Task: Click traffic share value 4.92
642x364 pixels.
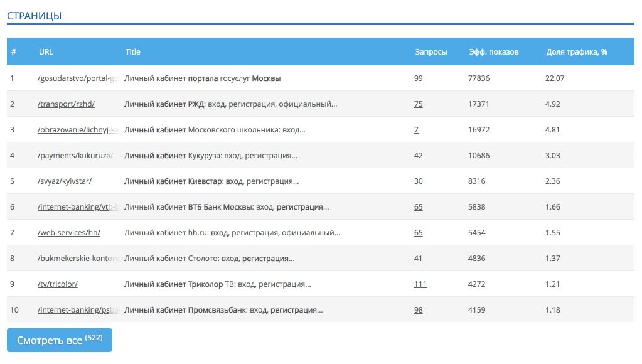Action: point(552,104)
